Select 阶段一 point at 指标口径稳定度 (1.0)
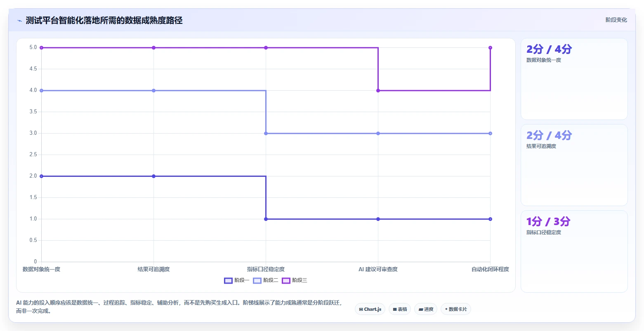 [266, 219]
